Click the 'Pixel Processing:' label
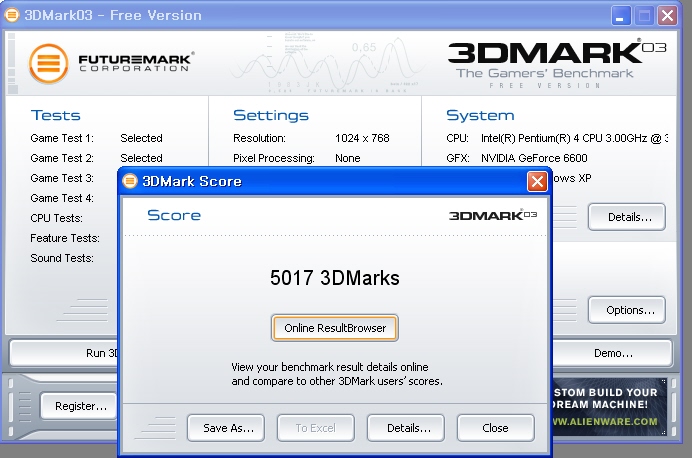 tap(274, 158)
